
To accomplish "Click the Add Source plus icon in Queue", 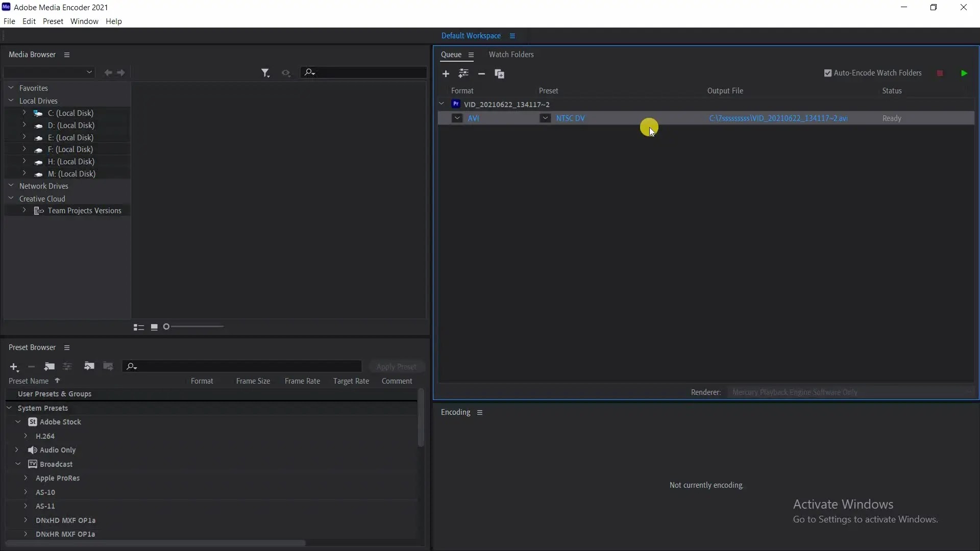I will 446,74.
